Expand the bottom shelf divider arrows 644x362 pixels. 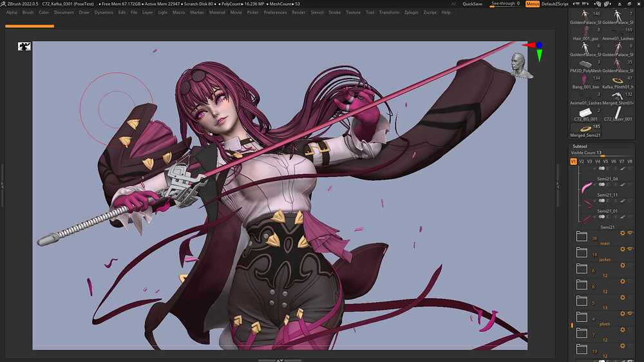[279, 360]
